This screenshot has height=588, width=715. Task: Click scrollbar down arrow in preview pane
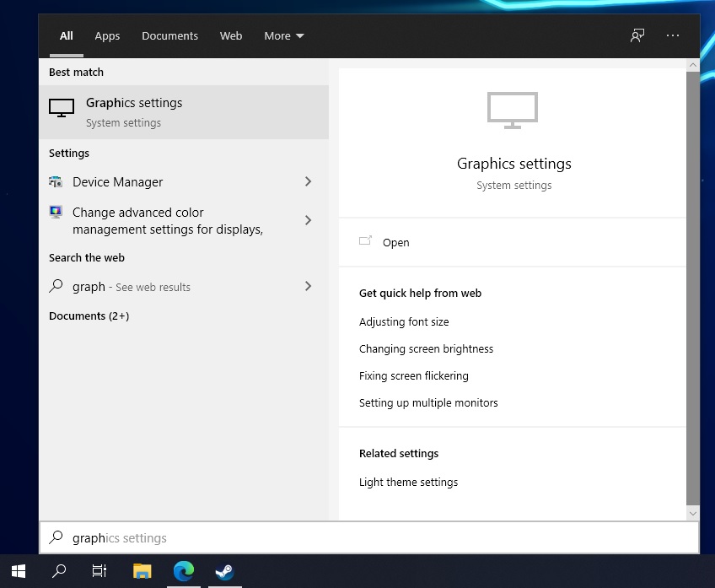[x=693, y=513]
